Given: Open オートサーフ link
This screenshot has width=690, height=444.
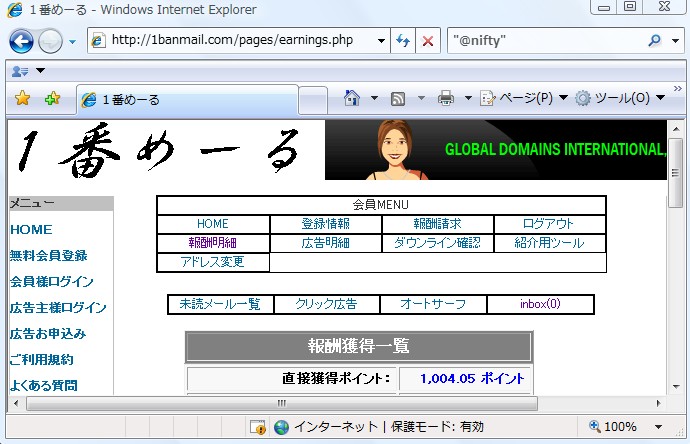Looking at the screenshot, I should 433,304.
